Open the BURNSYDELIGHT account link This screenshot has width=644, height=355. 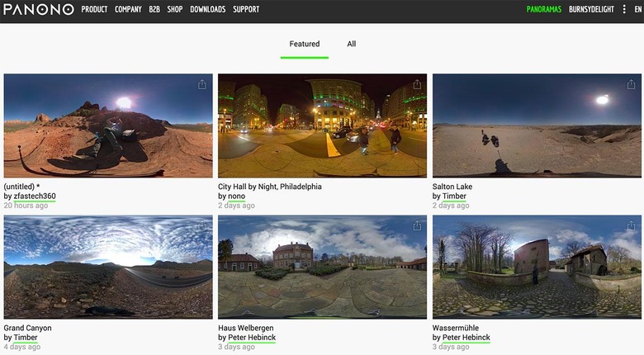pyautogui.click(x=591, y=10)
